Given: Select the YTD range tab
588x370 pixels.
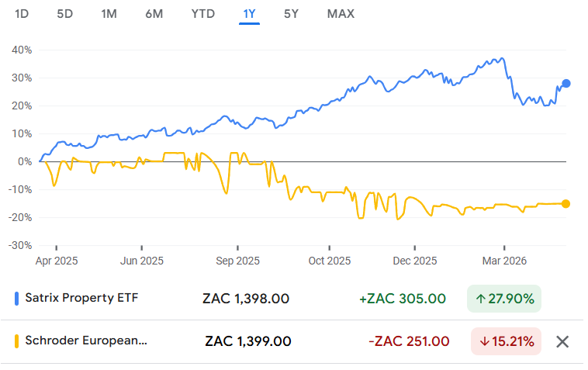Looking at the screenshot, I should coord(203,14).
